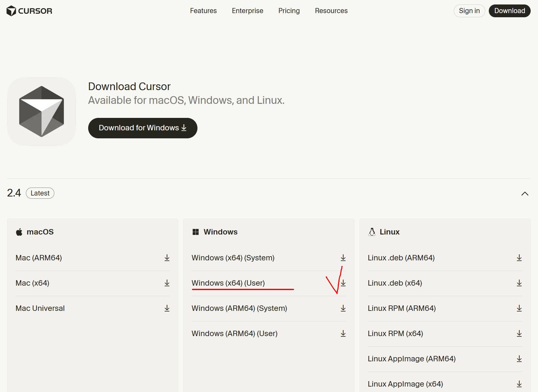
Task: Download icon for Linux .deb (x64)
Action: pyautogui.click(x=519, y=283)
